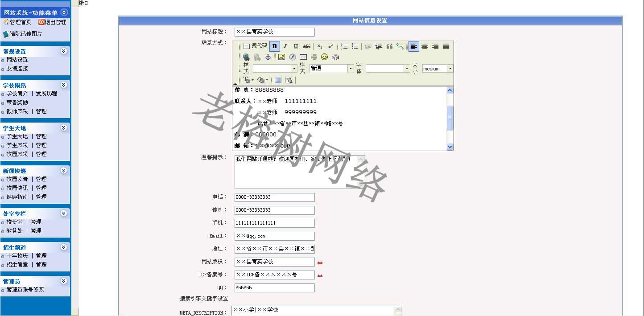Open 校园公告 in sidebar
644x316 pixels.
[17, 179]
